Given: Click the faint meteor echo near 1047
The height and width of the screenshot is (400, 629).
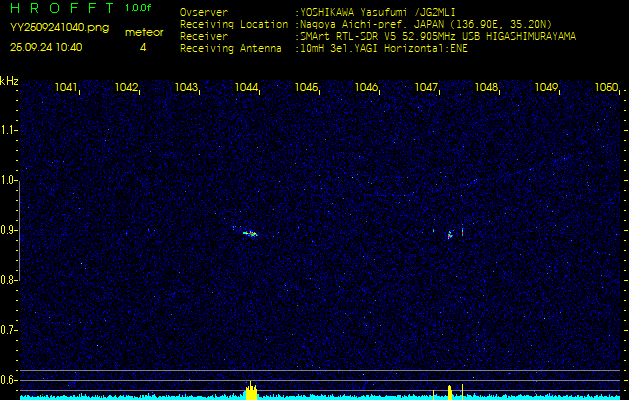Looking at the screenshot, I should (x=450, y=234).
